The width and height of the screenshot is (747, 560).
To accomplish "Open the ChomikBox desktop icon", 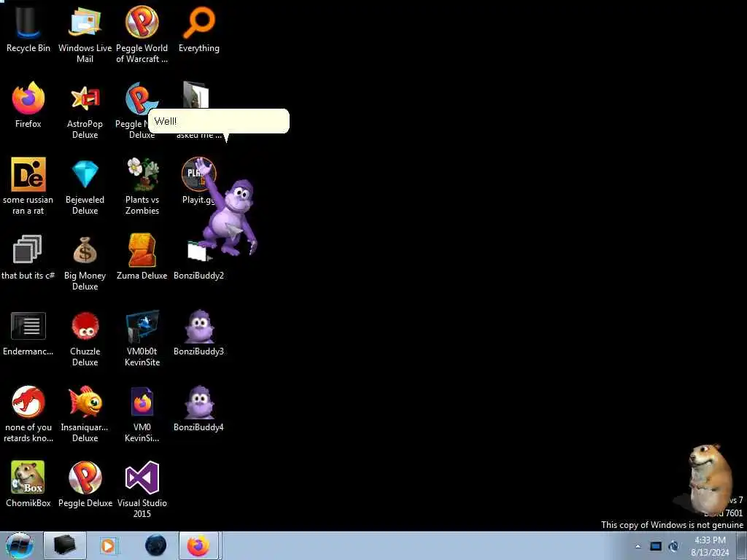I will [x=28, y=484].
